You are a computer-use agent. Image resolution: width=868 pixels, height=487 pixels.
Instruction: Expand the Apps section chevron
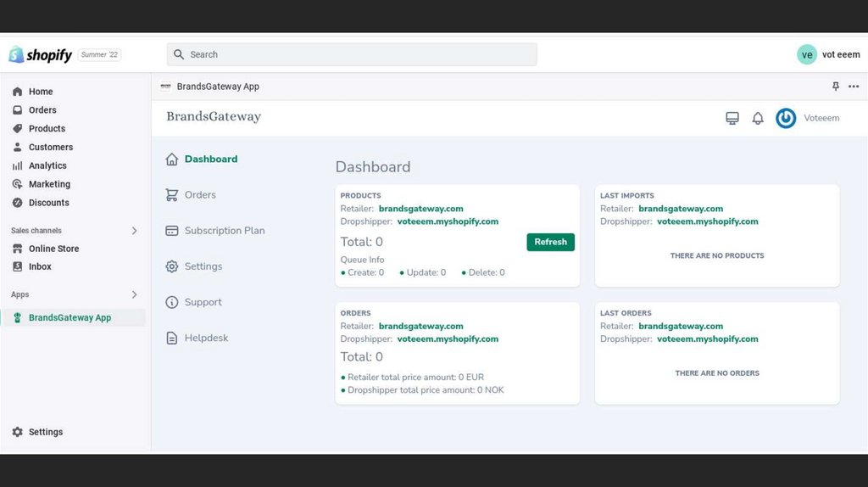coord(134,294)
